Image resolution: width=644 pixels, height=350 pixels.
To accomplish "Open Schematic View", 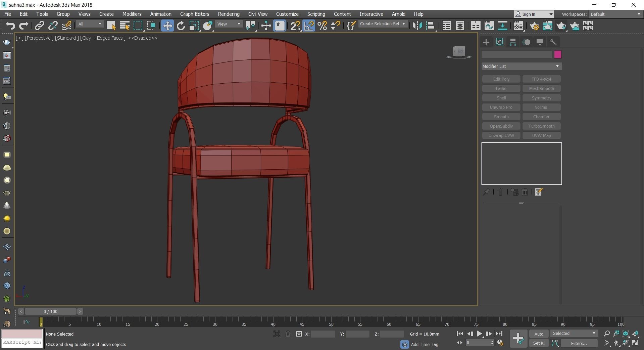I will (502, 26).
